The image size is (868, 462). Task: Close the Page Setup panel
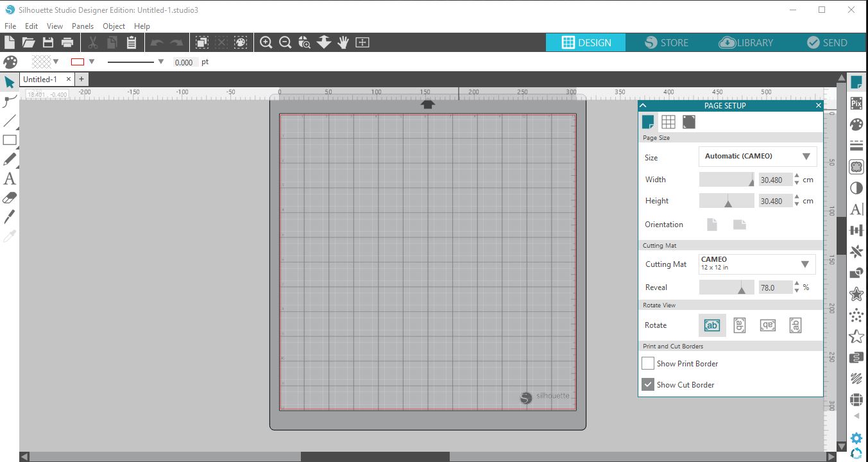818,105
